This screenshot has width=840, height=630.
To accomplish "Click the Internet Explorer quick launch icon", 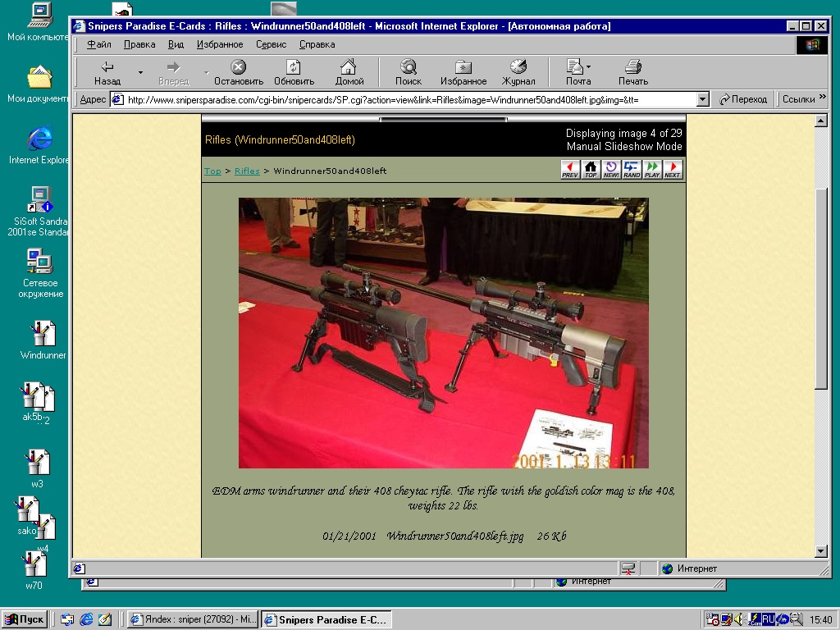I will click(x=86, y=619).
